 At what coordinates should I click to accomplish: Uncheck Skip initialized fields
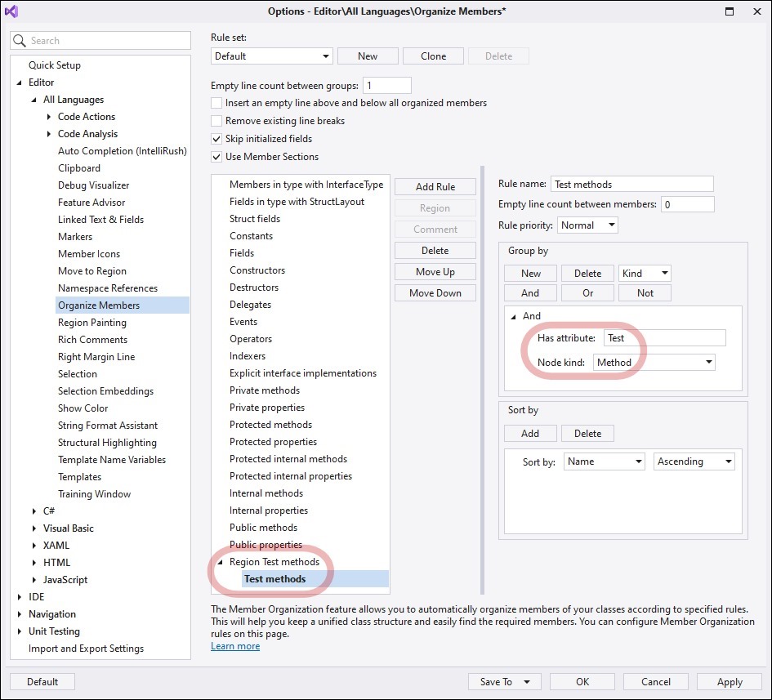(x=216, y=139)
